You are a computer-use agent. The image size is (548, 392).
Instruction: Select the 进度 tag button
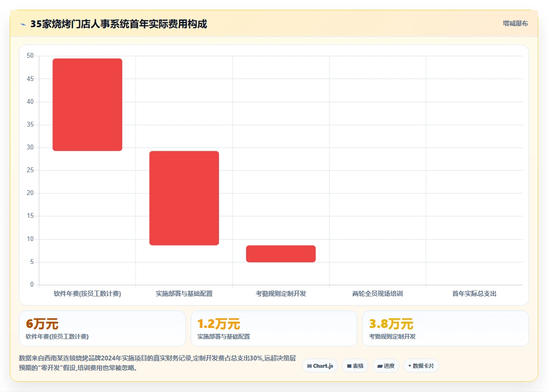click(386, 366)
